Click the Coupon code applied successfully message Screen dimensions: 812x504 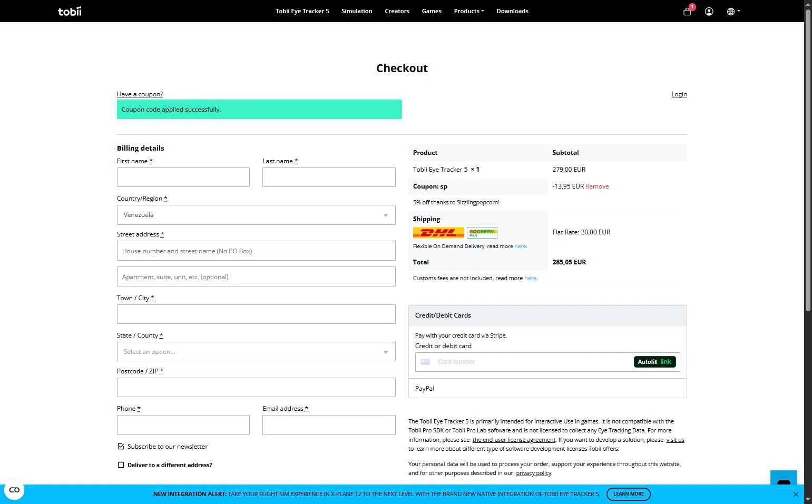tap(259, 110)
